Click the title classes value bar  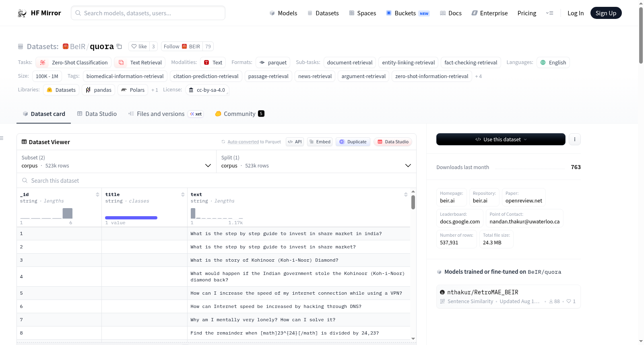(131, 218)
